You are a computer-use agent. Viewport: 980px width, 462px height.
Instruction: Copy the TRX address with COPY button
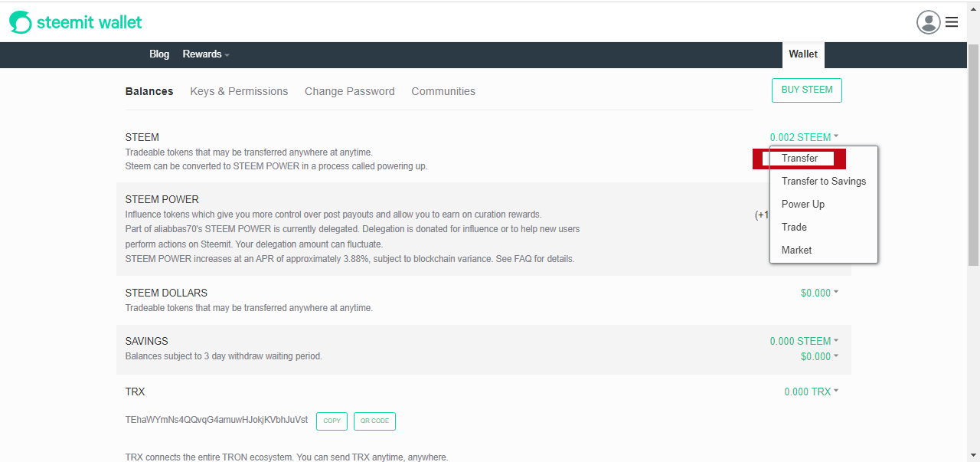[x=332, y=421]
